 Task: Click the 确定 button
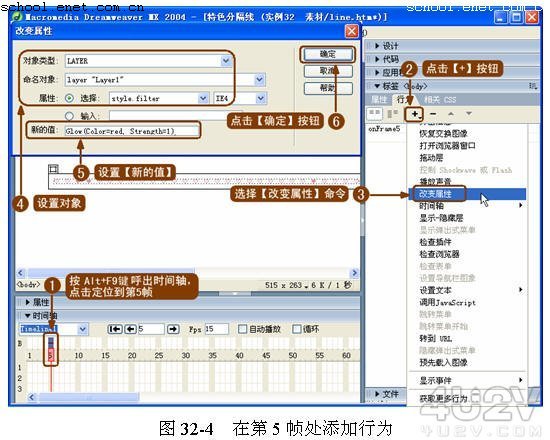coord(328,54)
